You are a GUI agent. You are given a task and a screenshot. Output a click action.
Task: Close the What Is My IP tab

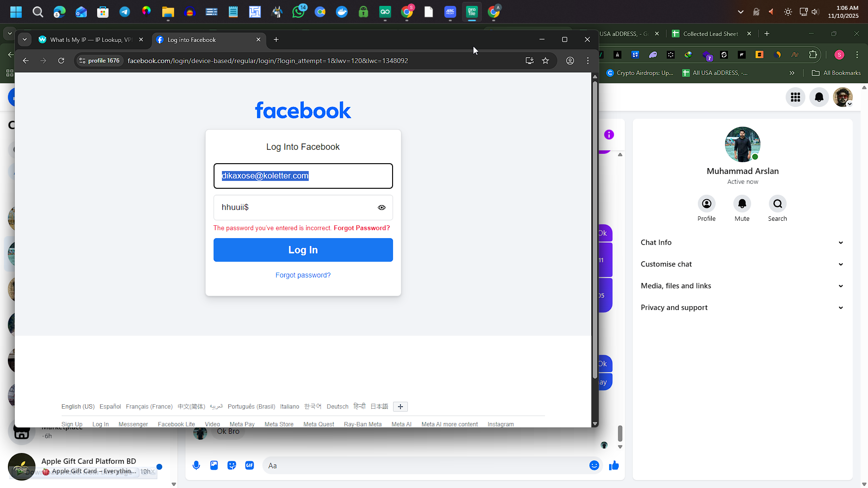(x=141, y=39)
